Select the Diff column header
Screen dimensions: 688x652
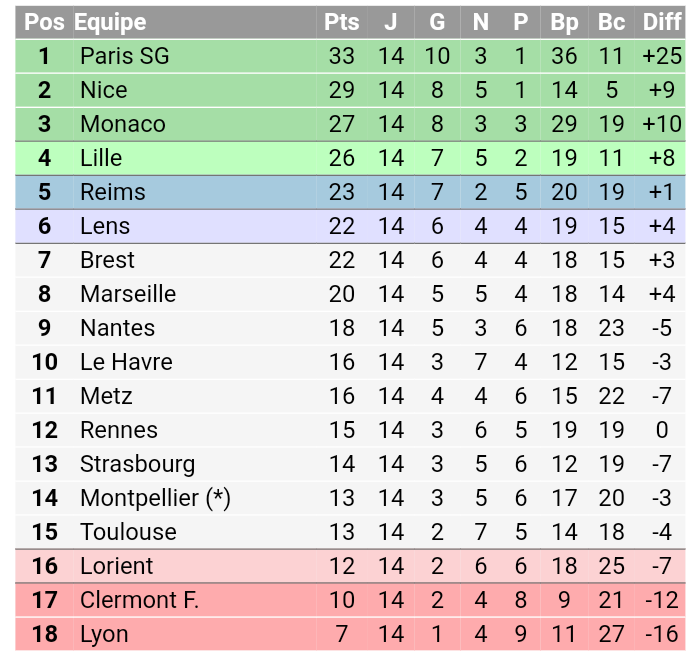point(662,22)
